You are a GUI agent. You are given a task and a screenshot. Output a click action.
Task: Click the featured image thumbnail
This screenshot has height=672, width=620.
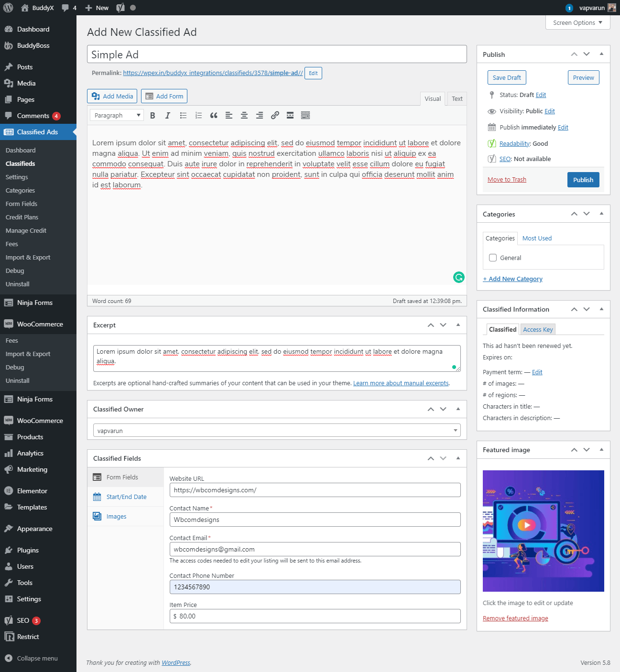[543, 531]
